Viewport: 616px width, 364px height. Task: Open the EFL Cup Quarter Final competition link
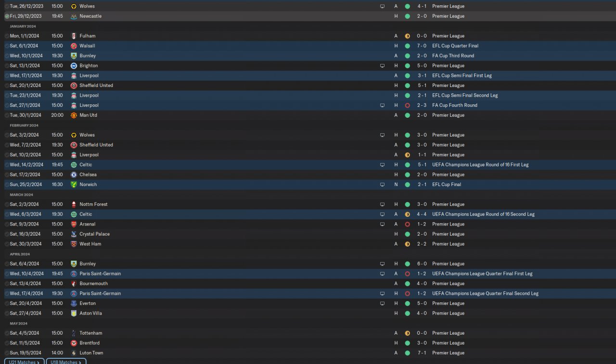[x=455, y=46]
